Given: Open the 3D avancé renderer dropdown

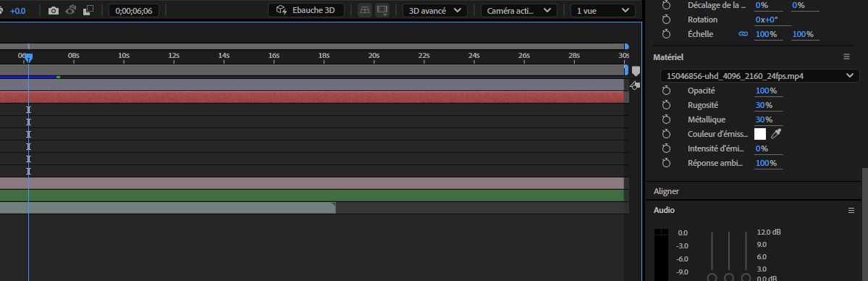Looking at the screenshot, I should pos(434,11).
